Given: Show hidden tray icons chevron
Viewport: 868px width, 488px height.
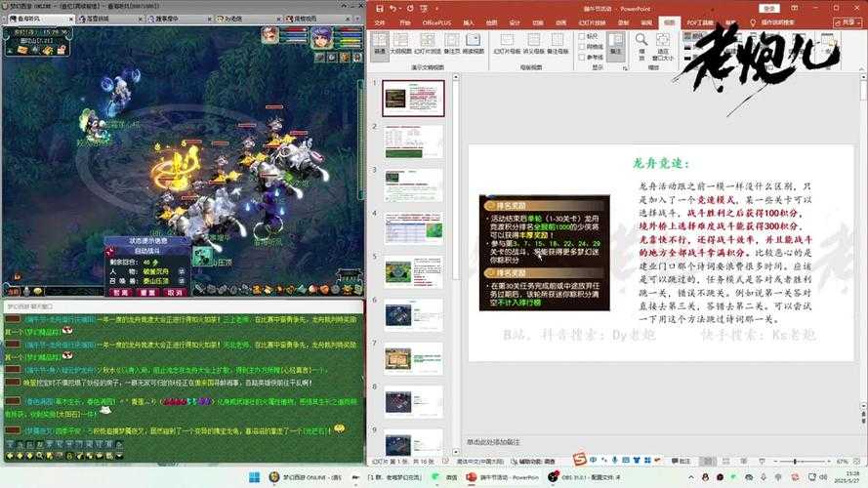Looking at the screenshot, I should point(691,477).
